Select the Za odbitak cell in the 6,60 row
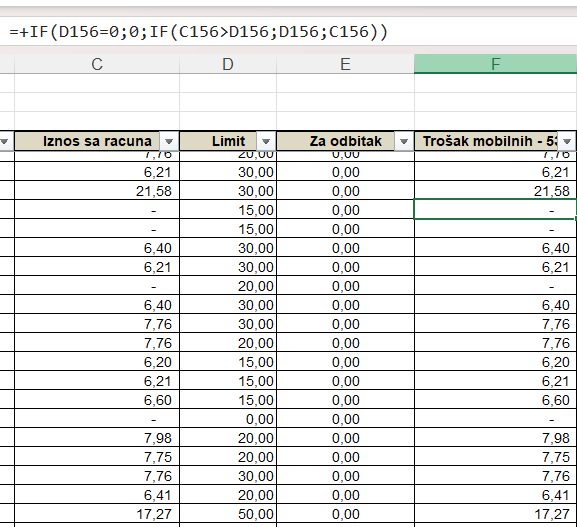 click(345, 400)
